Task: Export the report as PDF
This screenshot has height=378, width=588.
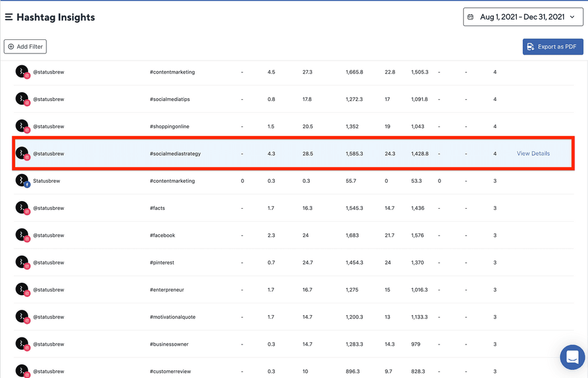Action: pos(553,47)
